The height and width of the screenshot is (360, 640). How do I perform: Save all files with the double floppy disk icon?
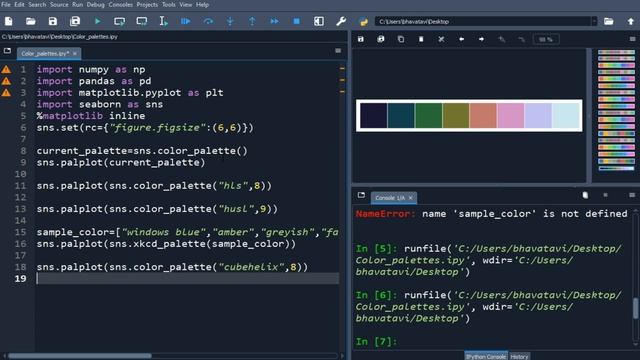point(75,21)
